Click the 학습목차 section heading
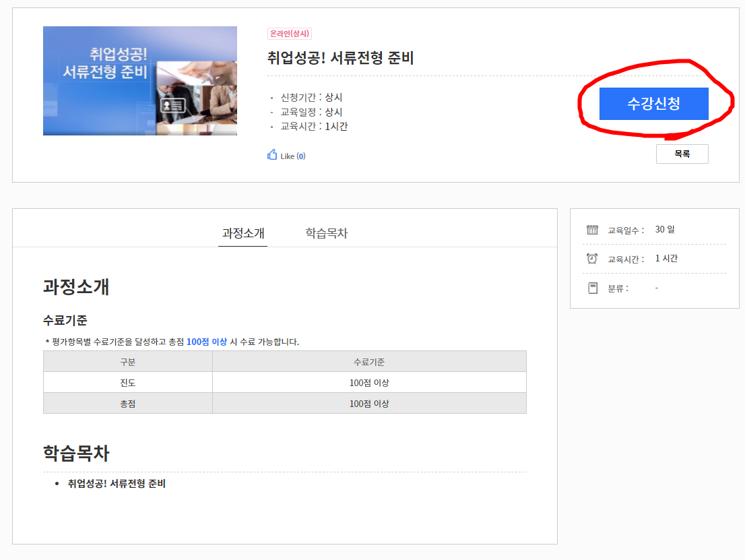 click(x=76, y=453)
